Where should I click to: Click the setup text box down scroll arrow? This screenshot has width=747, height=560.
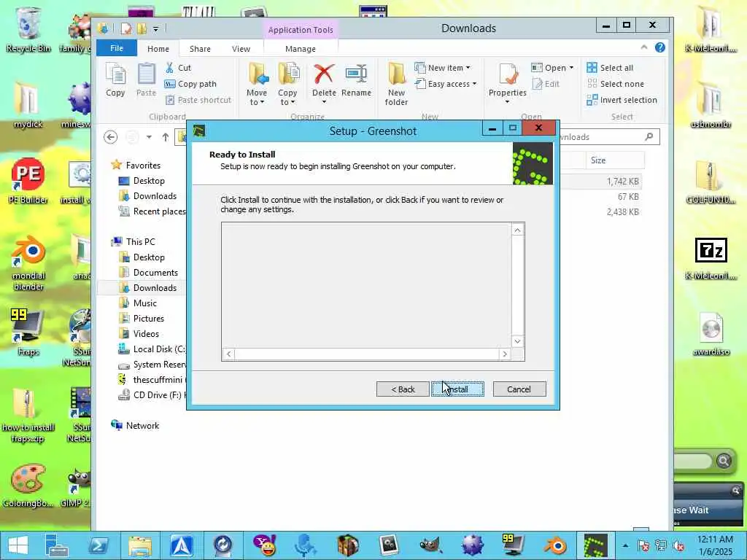click(x=517, y=341)
